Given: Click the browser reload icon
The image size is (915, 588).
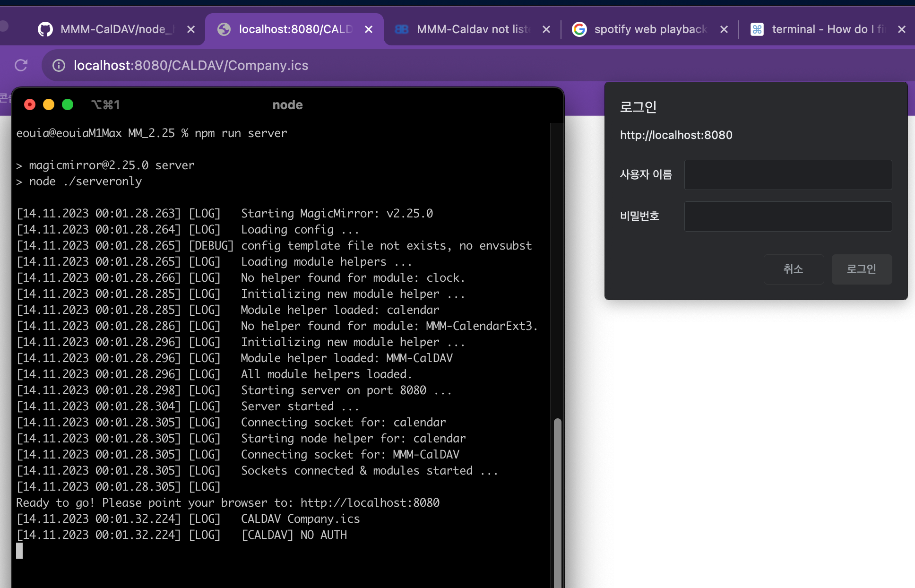Looking at the screenshot, I should [21, 65].
